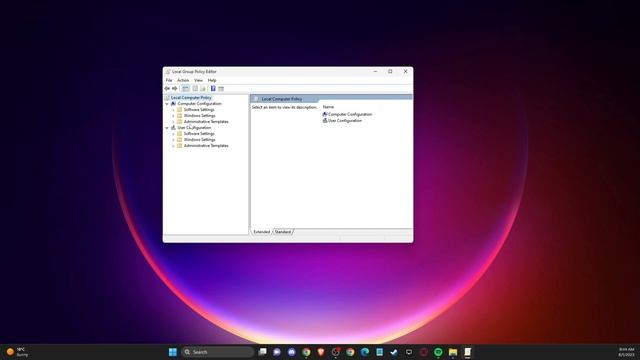The width and height of the screenshot is (640, 360).
Task: Switch to the Standard tab
Action: pyautogui.click(x=283, y=232)
